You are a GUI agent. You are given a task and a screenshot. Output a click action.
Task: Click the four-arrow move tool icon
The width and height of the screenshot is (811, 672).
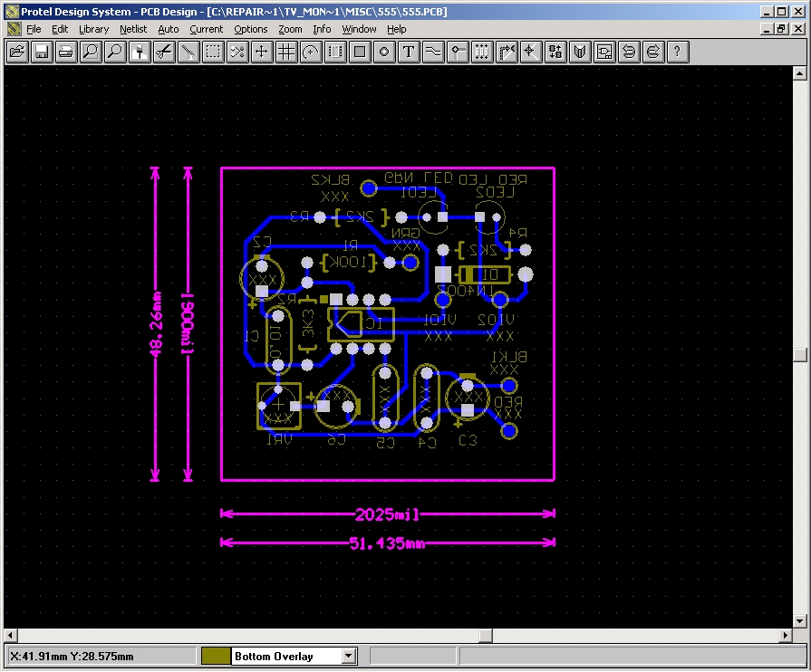(261, 52)
